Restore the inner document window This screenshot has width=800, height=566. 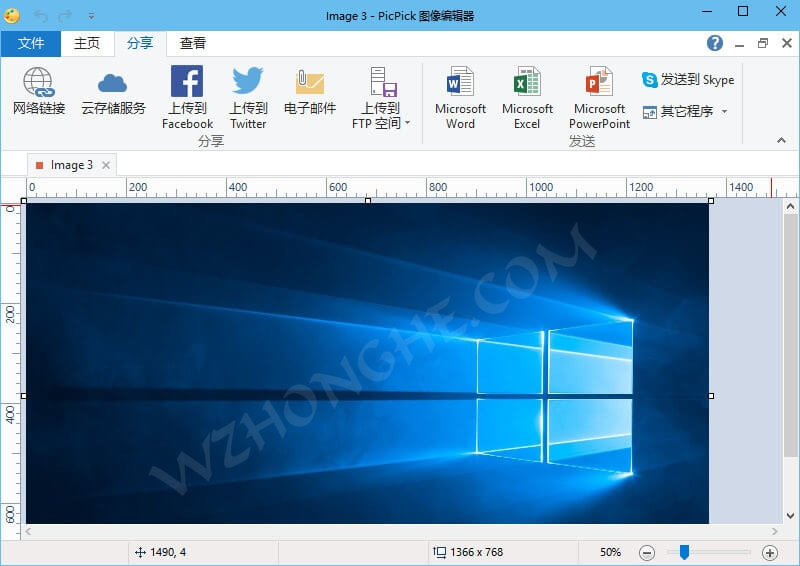pyautogui.click(x=763, y=43)
